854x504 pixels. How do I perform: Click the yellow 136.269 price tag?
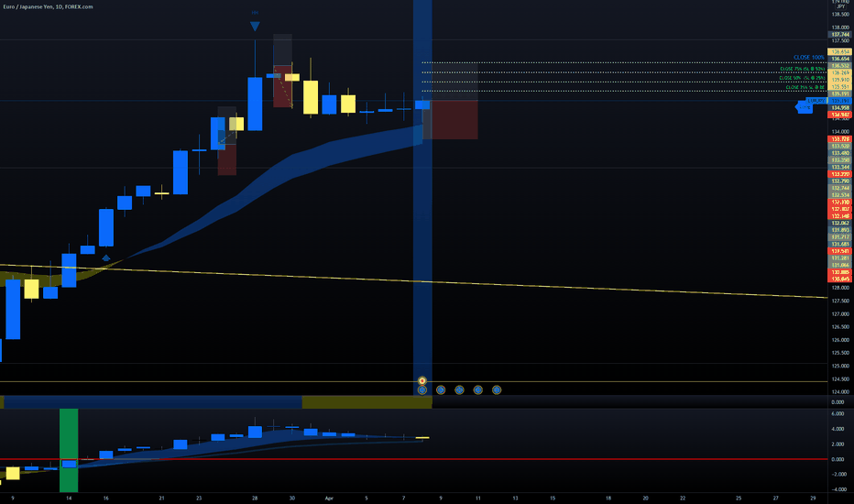(x=840, y=72)
